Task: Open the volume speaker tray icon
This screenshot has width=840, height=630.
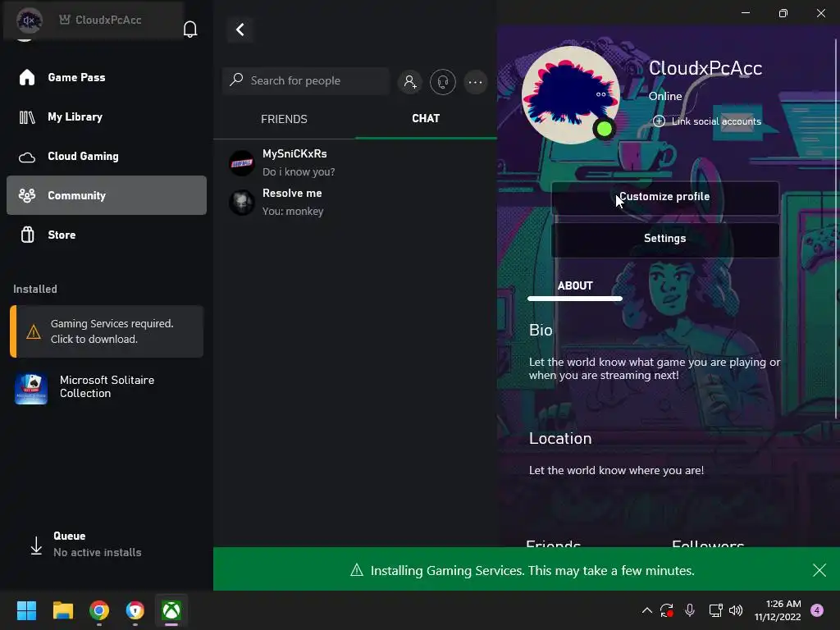Action: (736, 610)
